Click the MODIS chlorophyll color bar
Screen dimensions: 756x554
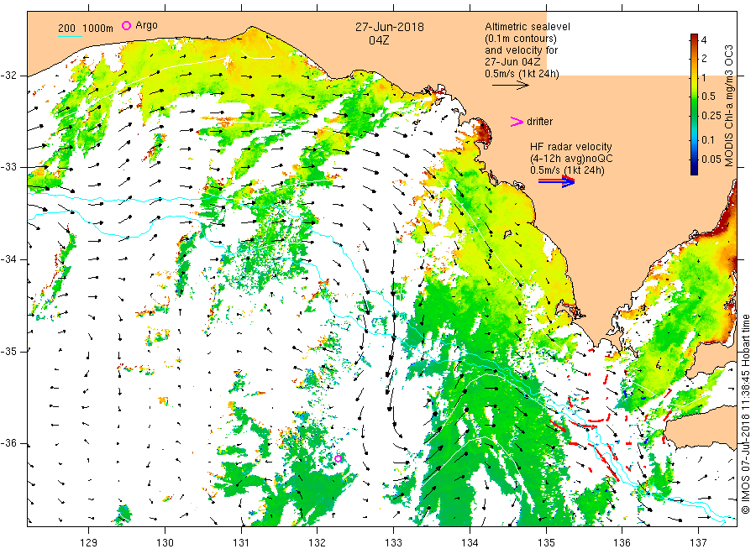point(694,104)
